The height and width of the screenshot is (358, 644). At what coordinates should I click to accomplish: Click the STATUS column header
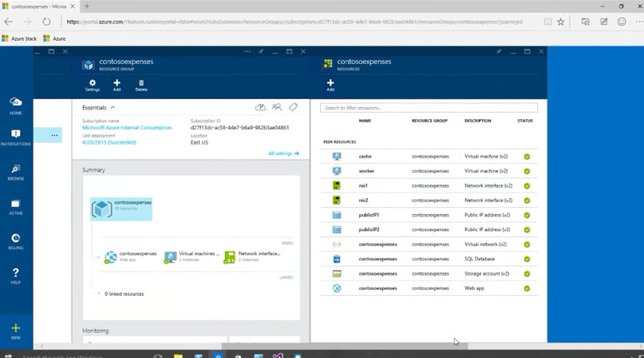(525, 121)
